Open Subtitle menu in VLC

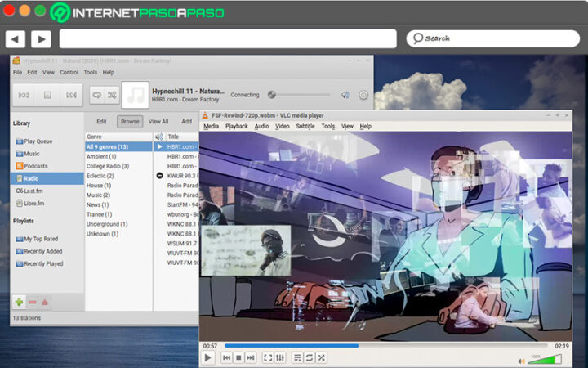305,127
